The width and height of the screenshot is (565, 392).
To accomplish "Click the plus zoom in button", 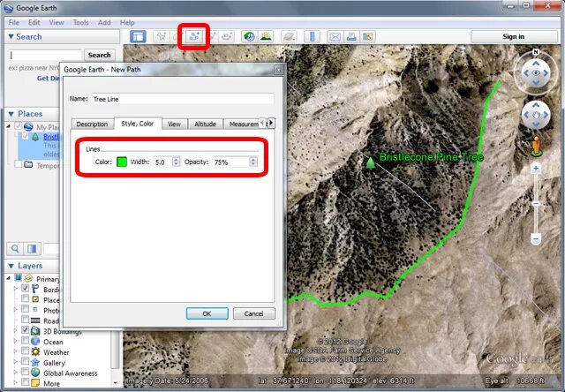I will pos(536,169).
